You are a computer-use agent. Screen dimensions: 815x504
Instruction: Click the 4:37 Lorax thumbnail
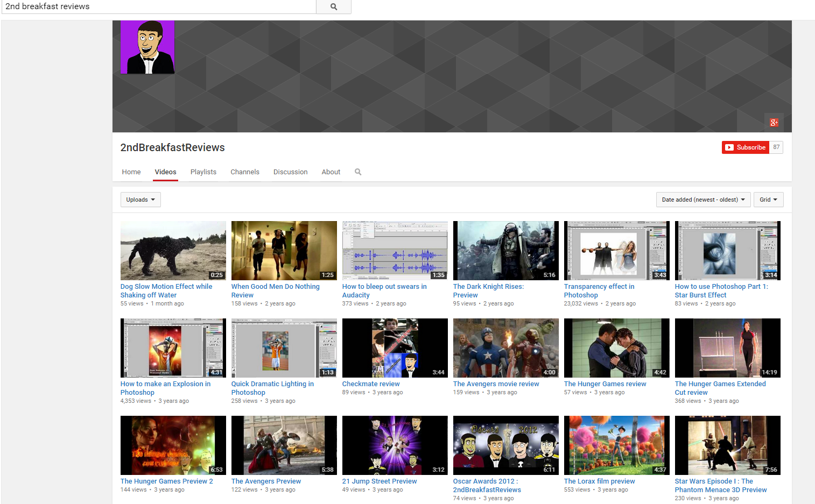(617, 445)
